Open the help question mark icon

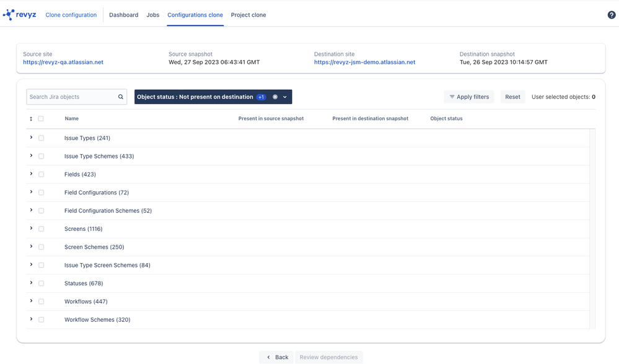pyautogui.click(x=611, y=15)
